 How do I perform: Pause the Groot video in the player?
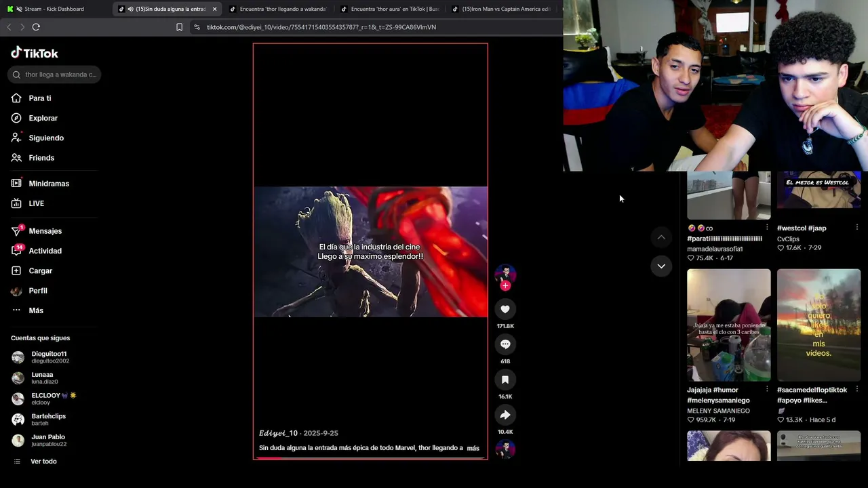(x=370, y=251)
